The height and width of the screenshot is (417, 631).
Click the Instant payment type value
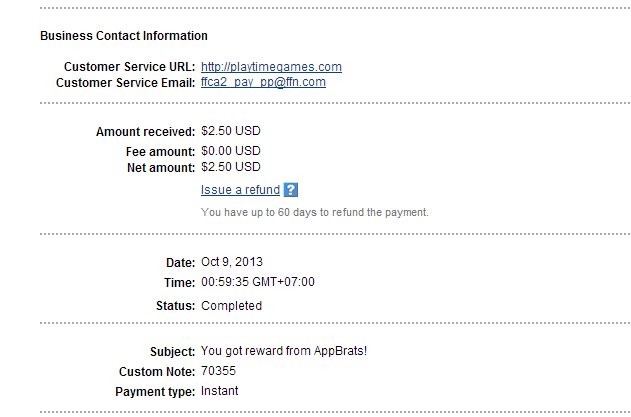coord(220,391)
